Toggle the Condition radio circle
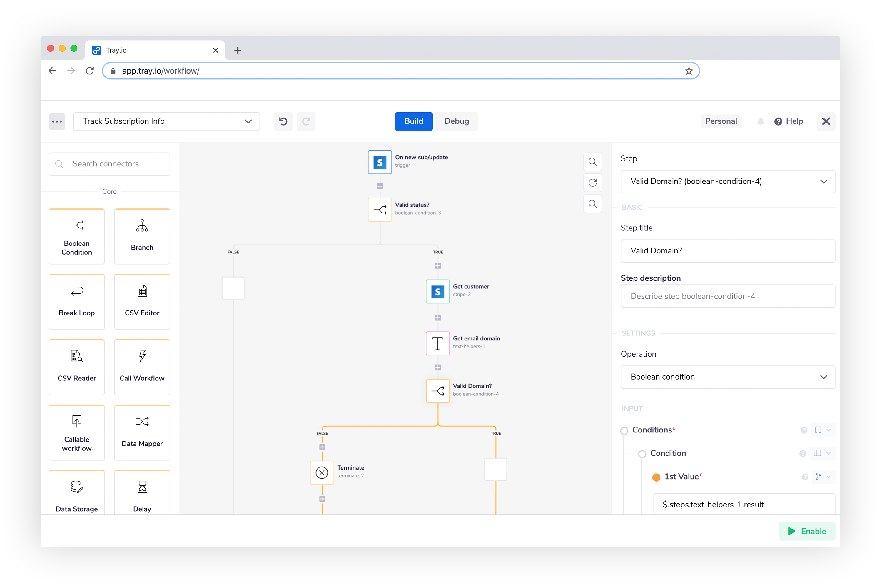882x588 pixels. (x=642, y=454)
